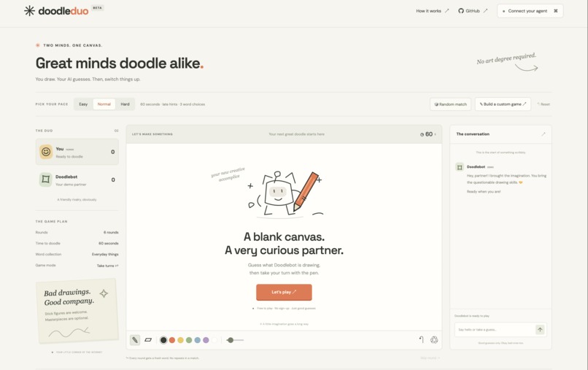Viewport: 588px width, 370px height.
Task: Select the Normal pace option
Action: click(104, 104)
